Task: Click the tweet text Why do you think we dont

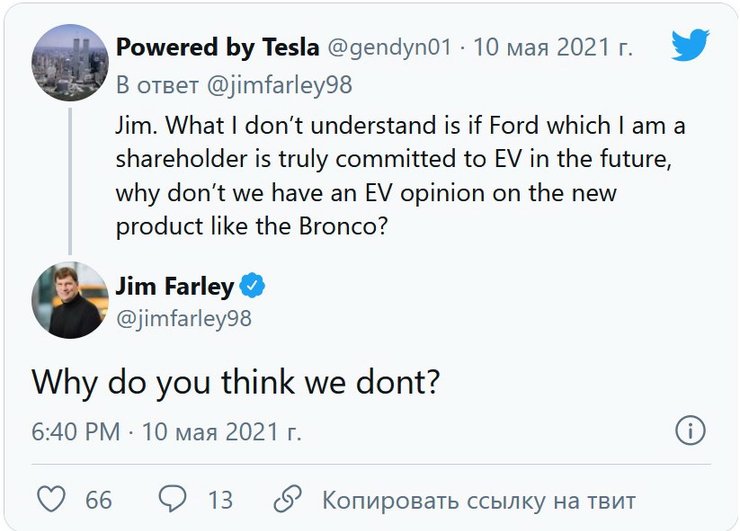Action: pos(236,382)
